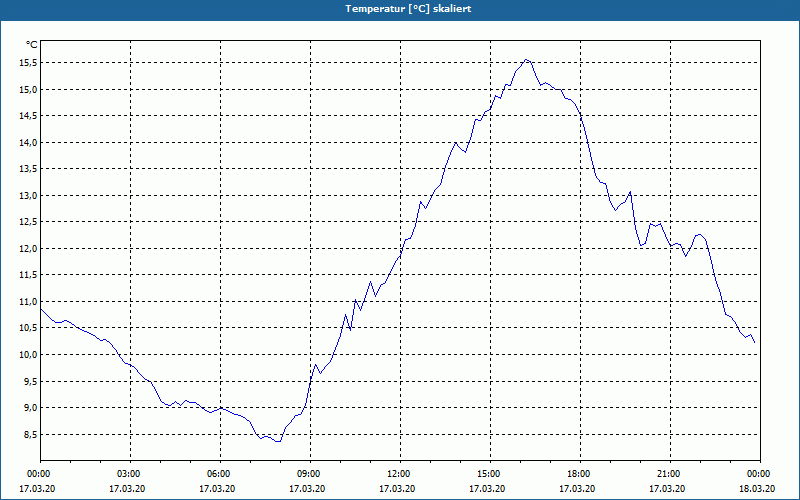Click the 09:00 time axis label
Viewport: 800px width, 500px height.
pos(310,474)
